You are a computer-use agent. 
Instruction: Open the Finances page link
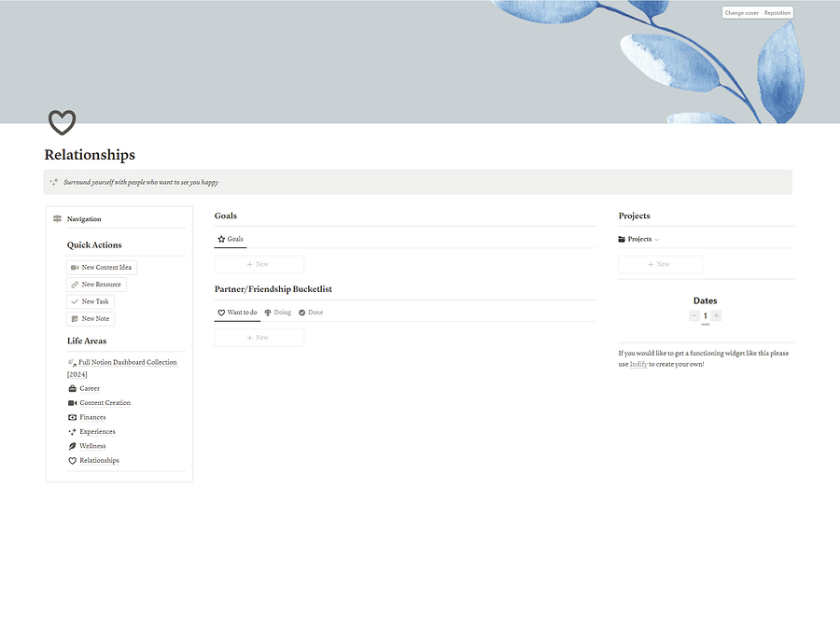[x=92, y=417]
